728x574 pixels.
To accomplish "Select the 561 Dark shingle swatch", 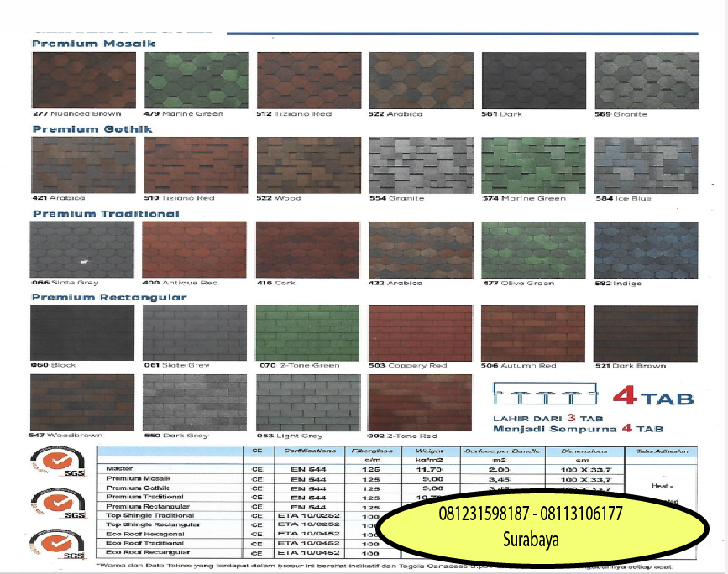I will point(534,81).
